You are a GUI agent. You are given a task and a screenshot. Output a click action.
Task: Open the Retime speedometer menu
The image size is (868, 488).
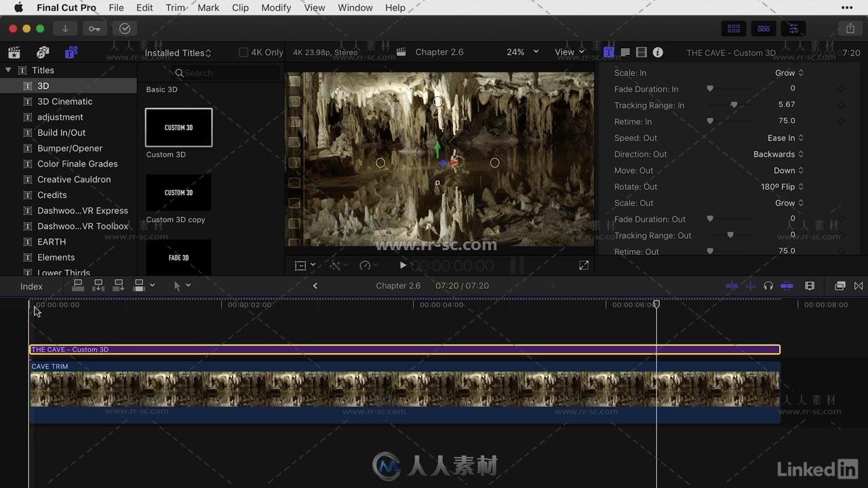click(368, 266)
